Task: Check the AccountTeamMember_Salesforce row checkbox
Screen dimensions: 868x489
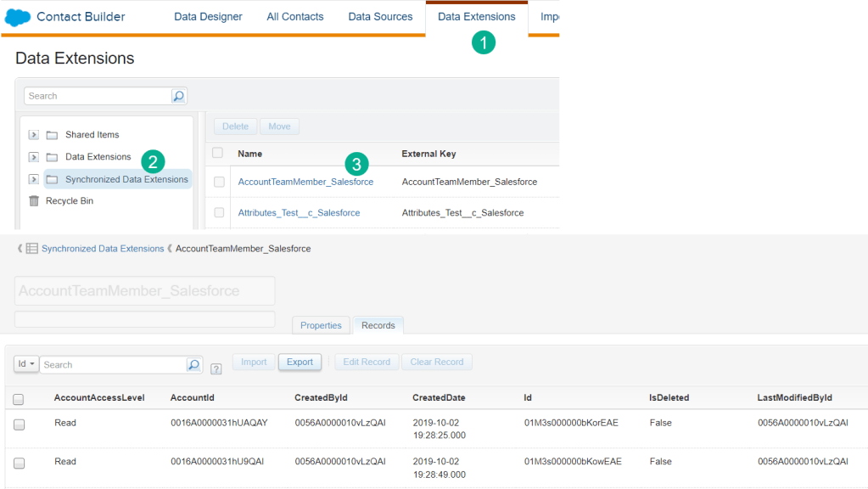Action: tap(219, 182)
